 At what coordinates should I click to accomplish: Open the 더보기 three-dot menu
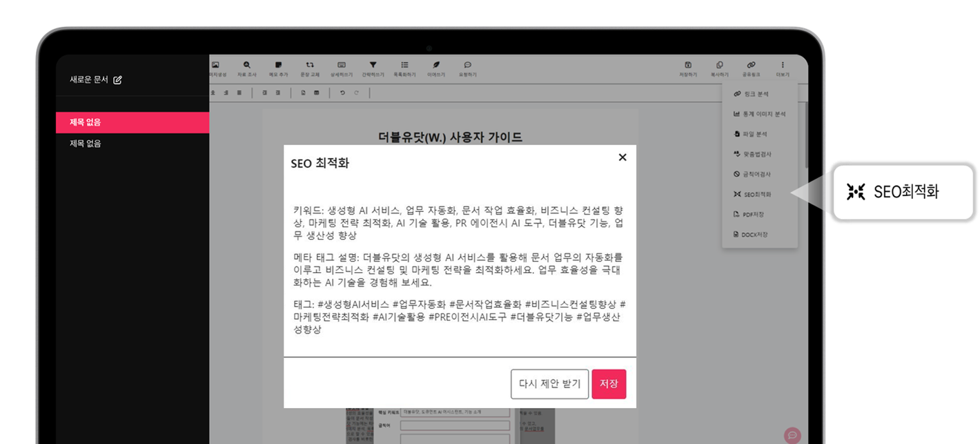click(782, 68)
